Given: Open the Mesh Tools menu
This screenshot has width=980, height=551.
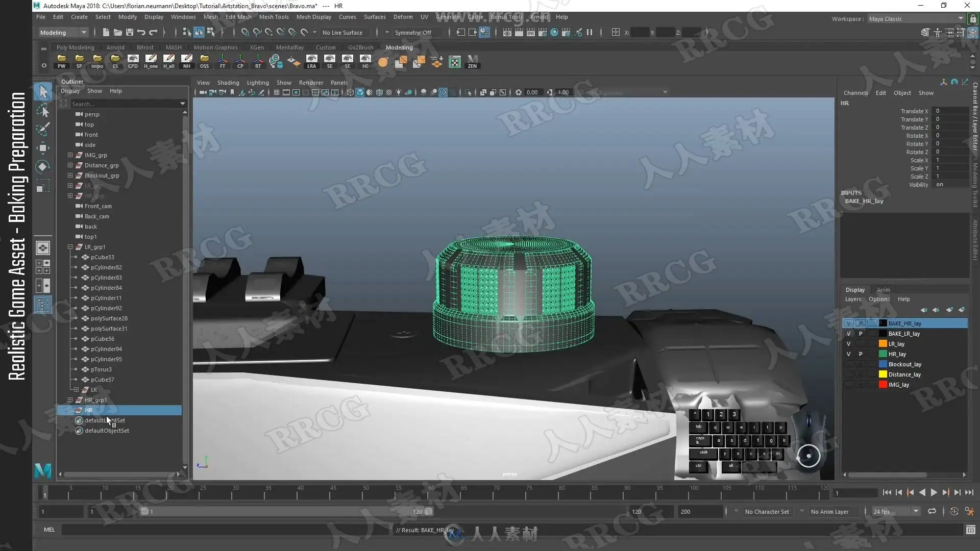Looking at the screenshot, I should (274, 17).
